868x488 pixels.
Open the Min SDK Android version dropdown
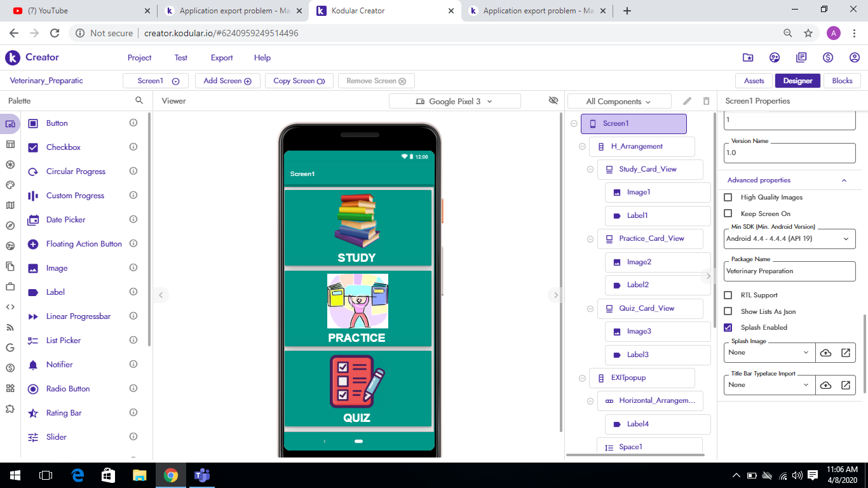click(x=789, y=239)
